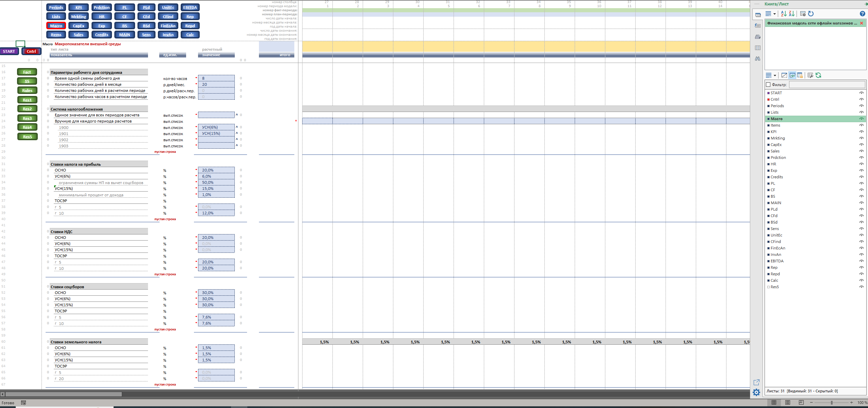
Task: Sort workbooks Z to A
Action: [x=792, y=14]
